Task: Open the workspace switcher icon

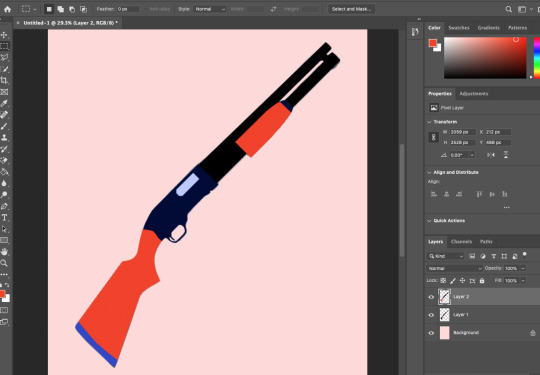Action: [x=522, y=9]
